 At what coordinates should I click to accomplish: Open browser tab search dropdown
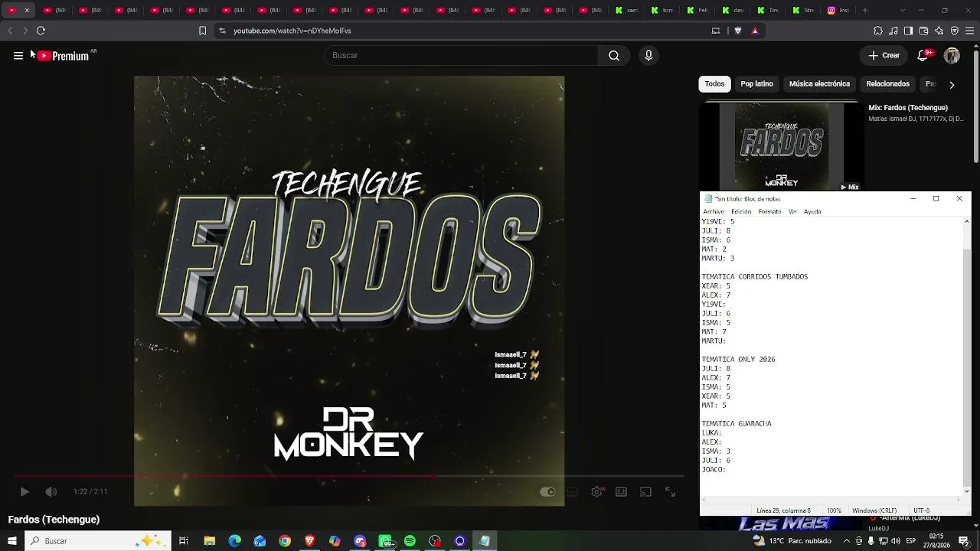coord(903,11)
